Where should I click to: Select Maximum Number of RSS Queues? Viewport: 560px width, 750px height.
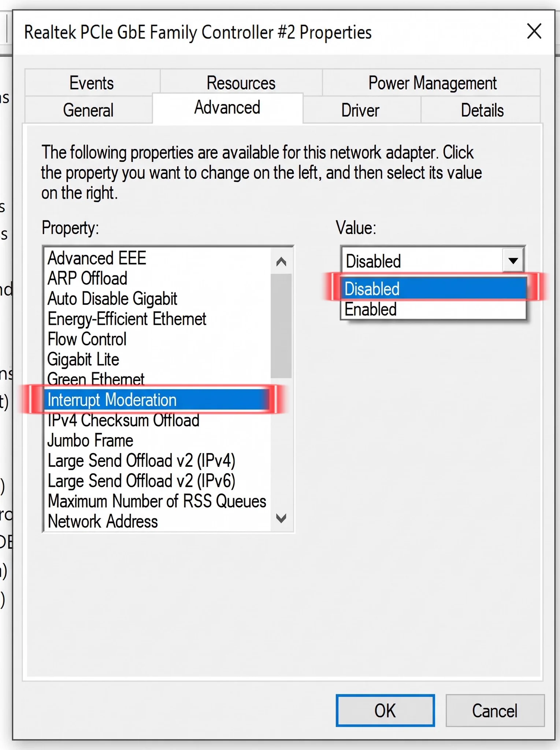point(157,501)
